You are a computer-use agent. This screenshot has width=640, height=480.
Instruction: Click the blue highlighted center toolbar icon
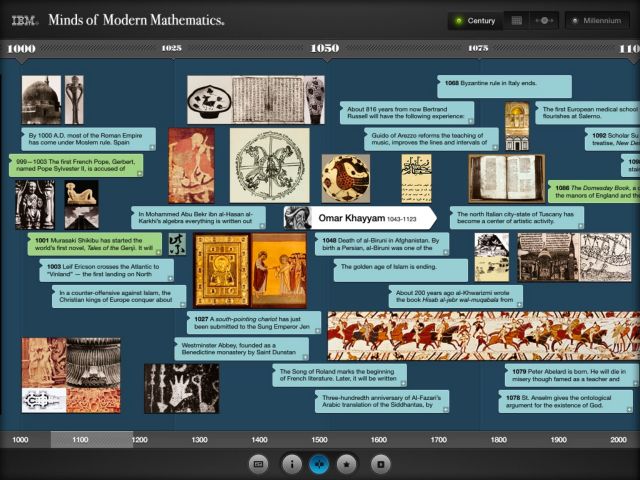(319, 464)
